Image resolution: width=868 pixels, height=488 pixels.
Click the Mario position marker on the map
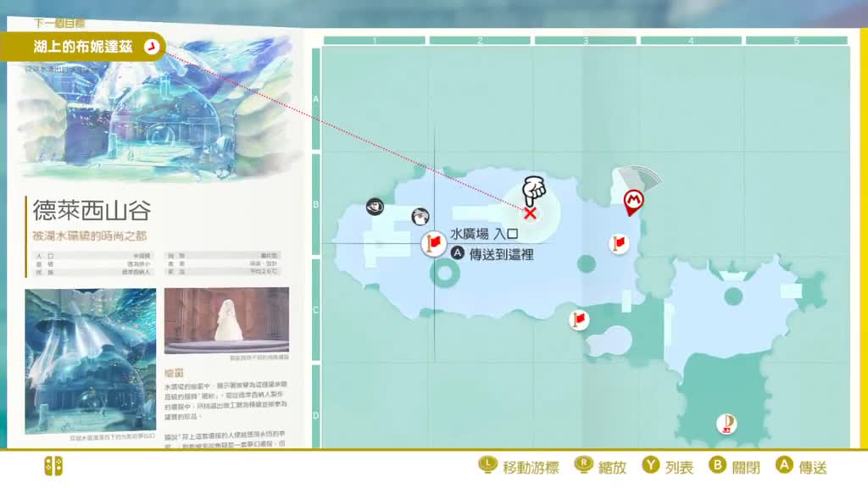(x=633, y=202)
